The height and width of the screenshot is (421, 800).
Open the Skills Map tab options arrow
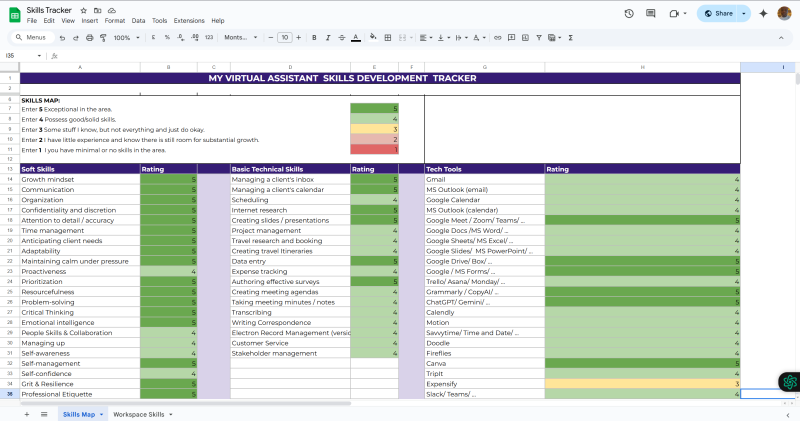click(102, 414)
